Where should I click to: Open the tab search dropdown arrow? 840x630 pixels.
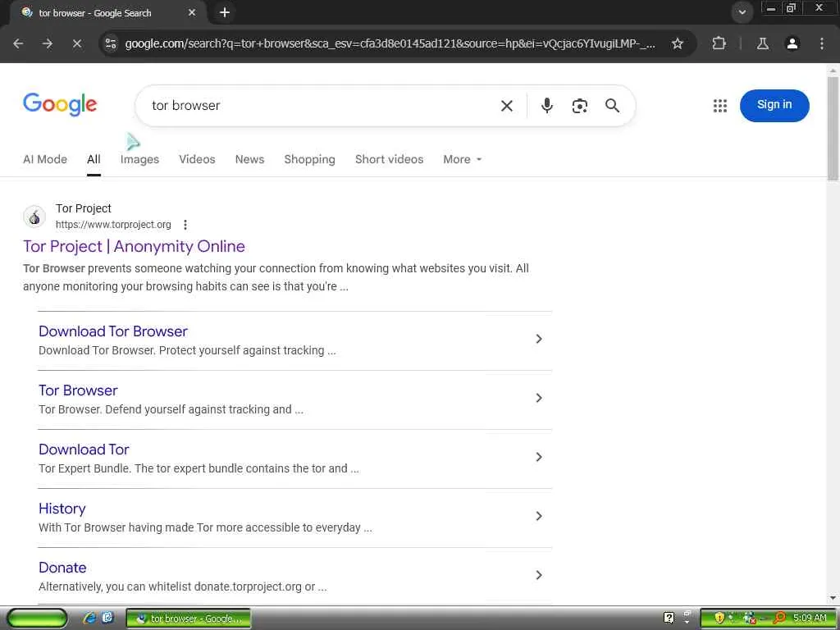742,12
